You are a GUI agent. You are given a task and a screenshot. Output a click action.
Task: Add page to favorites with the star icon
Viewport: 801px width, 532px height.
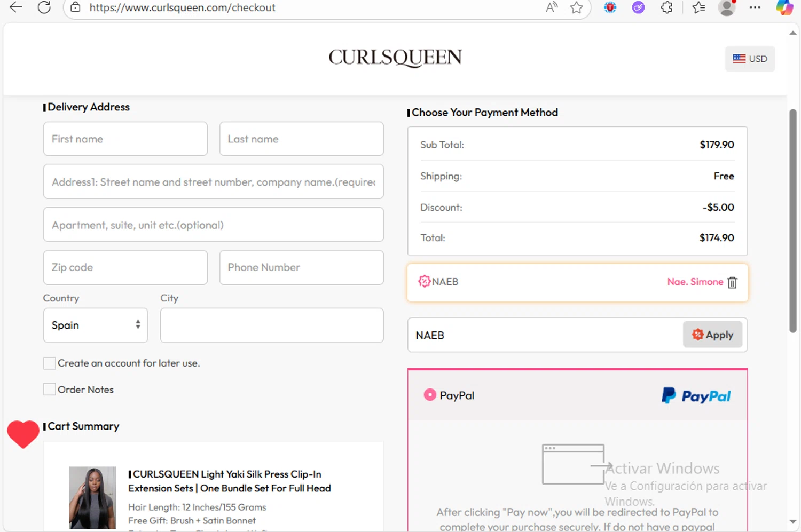(576, 7)
